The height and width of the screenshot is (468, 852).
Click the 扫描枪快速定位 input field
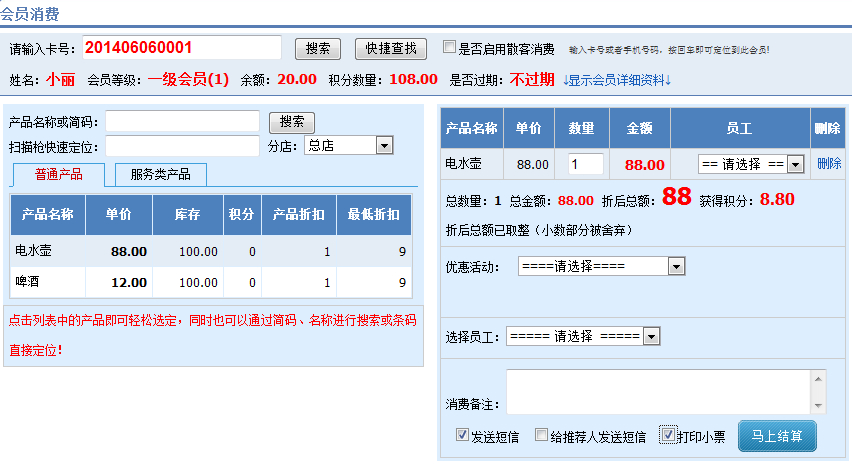pos(182,146)
